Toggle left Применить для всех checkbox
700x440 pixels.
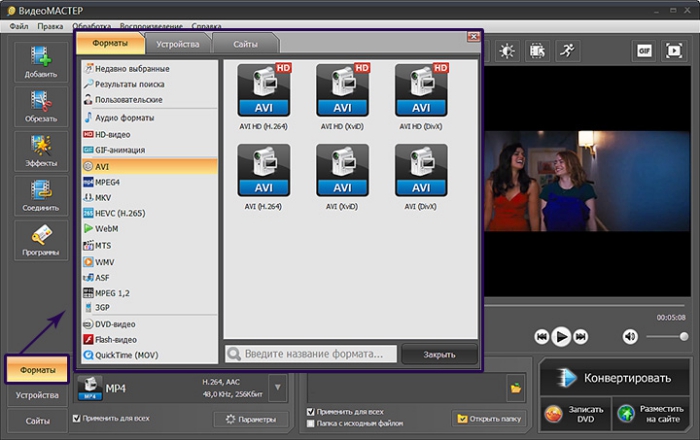pyautogui.click(x=77, y=418)
